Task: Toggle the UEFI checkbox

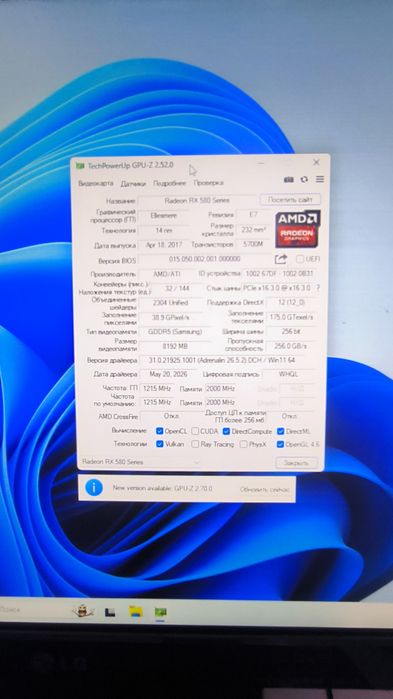Action: pyautogui.click(x=300, y=259)
